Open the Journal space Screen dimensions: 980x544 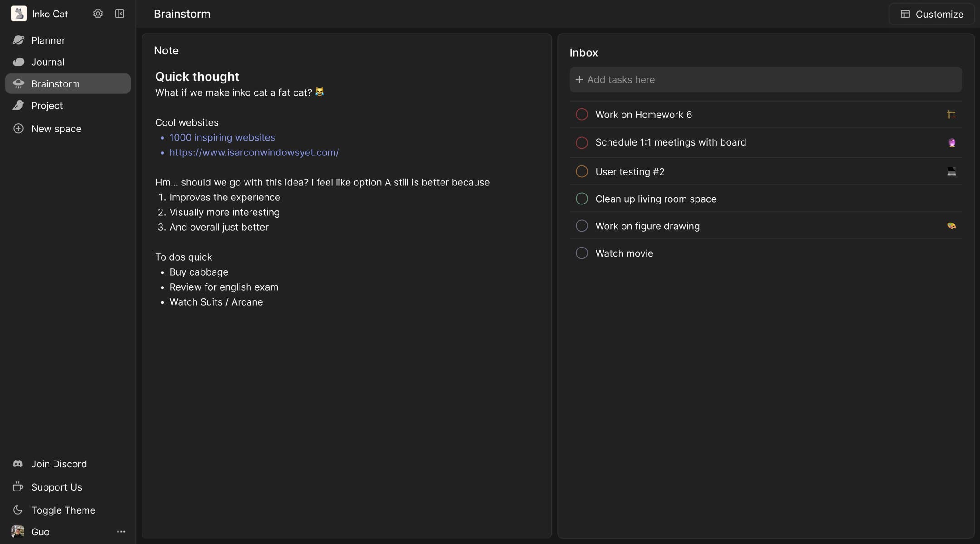click(48, 62)
